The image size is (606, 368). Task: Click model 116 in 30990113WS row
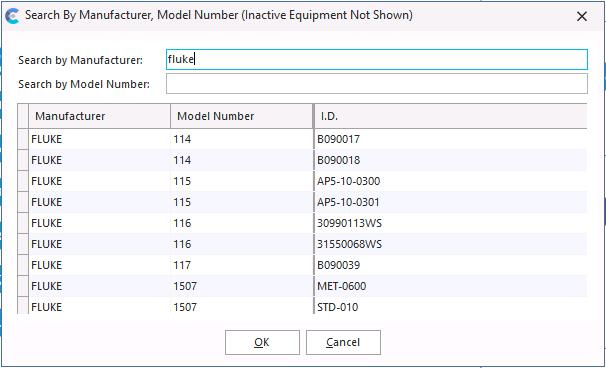(242, 223)
